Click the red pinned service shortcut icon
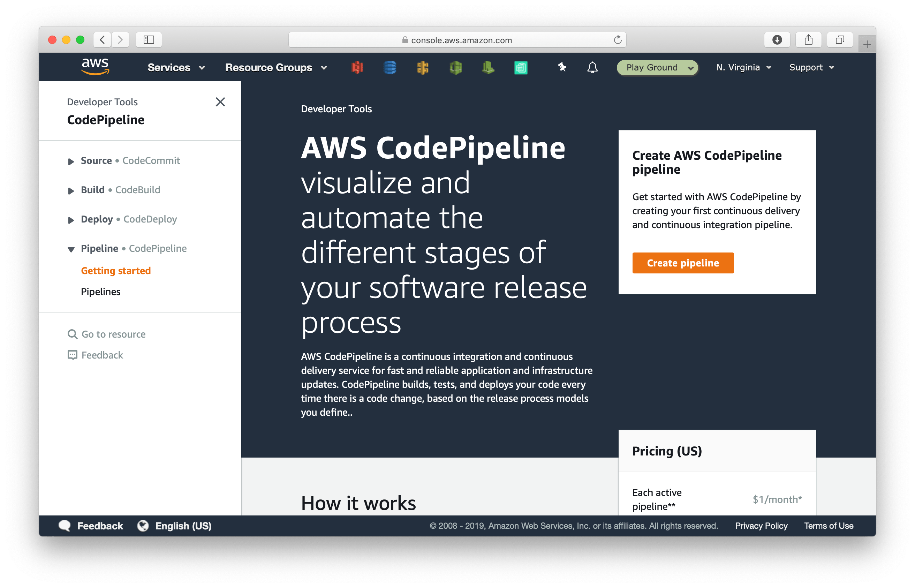This screenshot has height=588, width=915. [x=357, y=67]
